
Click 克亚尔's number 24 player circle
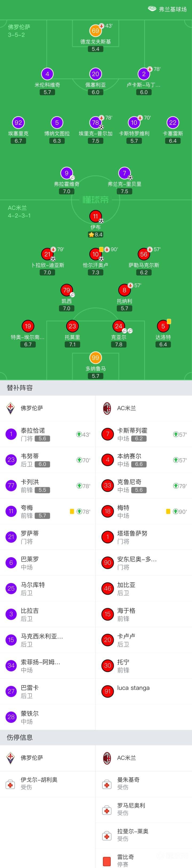coord(119,326)
